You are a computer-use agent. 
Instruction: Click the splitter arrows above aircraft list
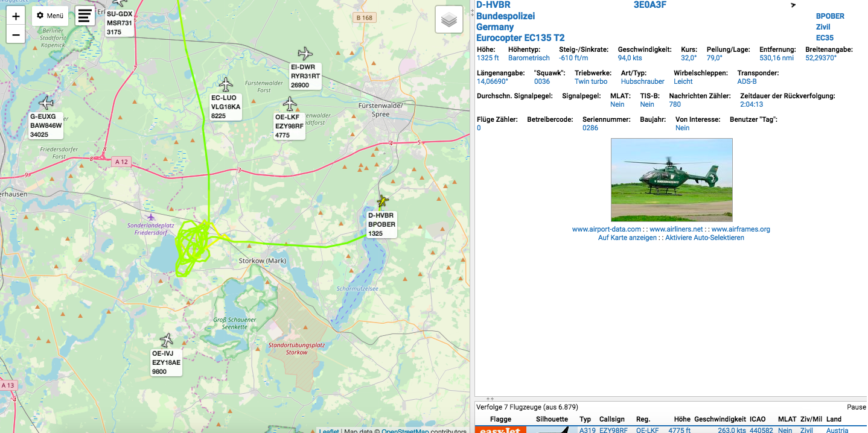(x=490, y=399)
